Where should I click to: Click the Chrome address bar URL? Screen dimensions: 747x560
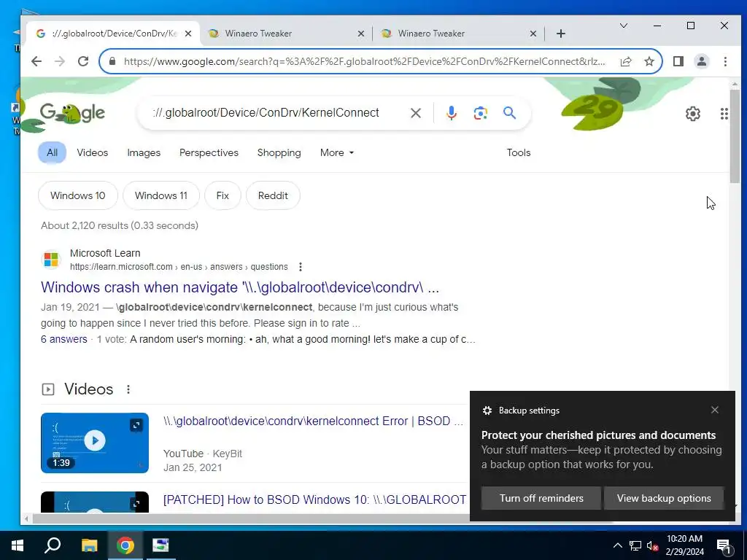click(365, 61)
